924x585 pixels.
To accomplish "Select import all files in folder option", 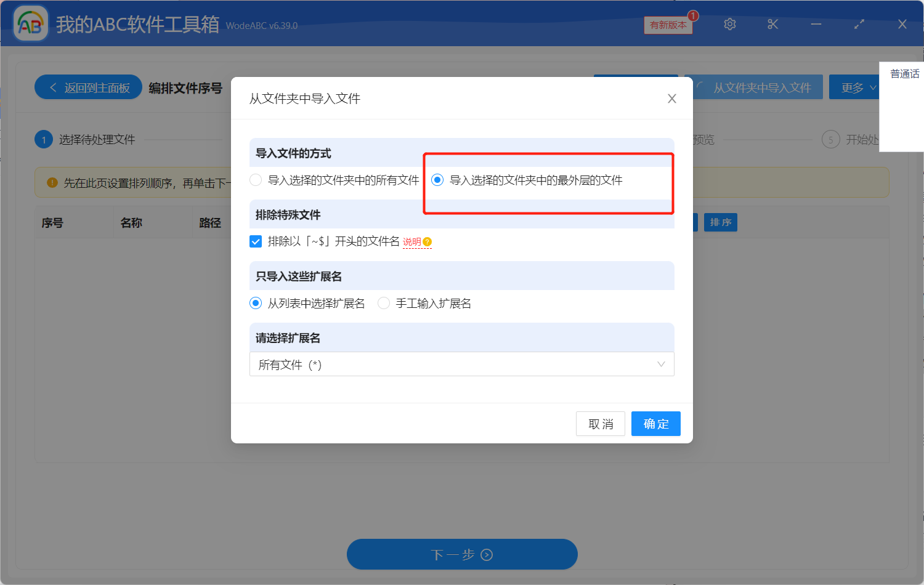I will [x=334, y=180].
